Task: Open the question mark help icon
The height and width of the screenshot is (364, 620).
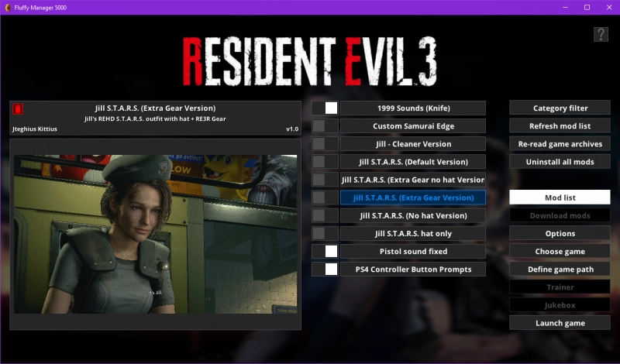Action: tap(601, 34)
